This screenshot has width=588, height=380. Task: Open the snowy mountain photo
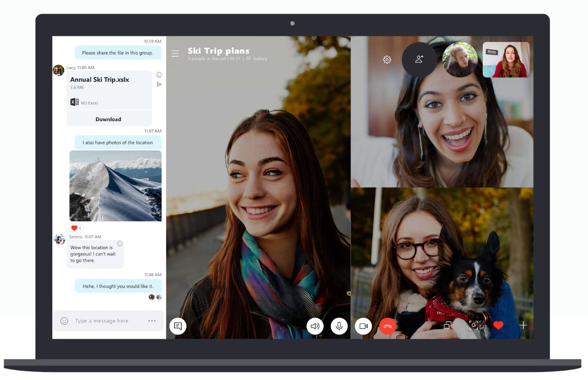[115, 186]
